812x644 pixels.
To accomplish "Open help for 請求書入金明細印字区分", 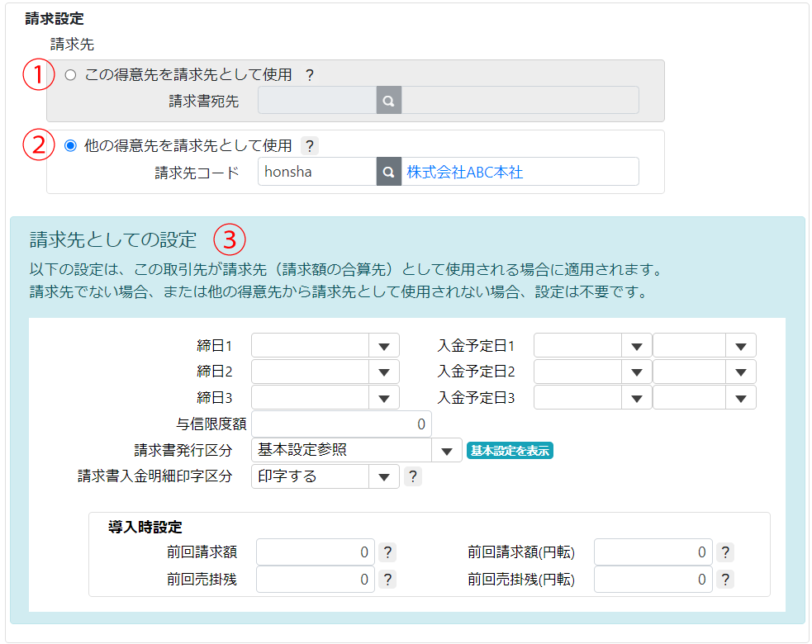I will tap(412, 476).
